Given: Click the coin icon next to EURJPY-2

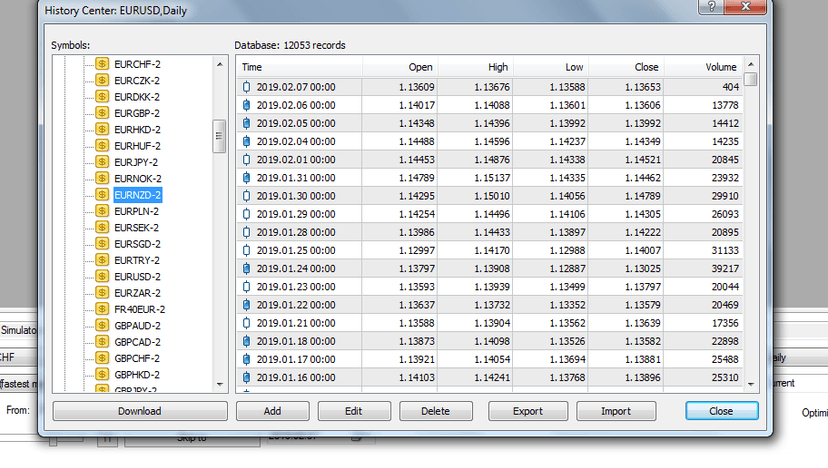Looking at the screenshot, I should (102, 162).
